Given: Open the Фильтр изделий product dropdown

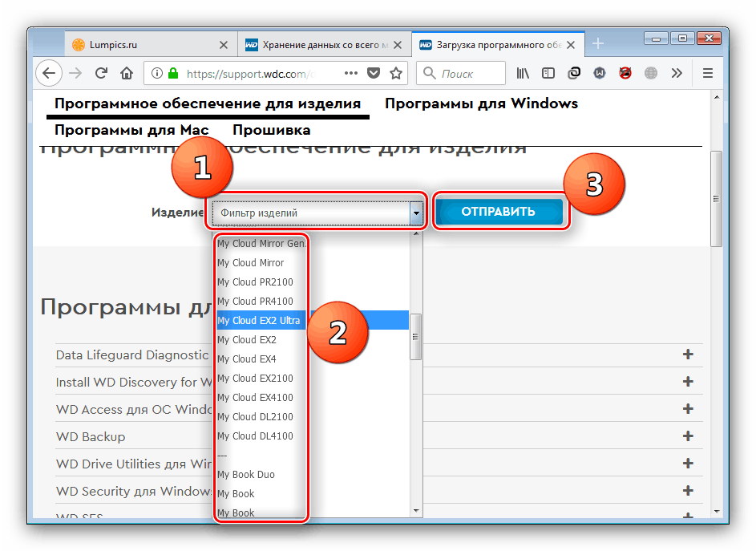Looking at the screenshot, I should pyautogui.click(x=317, y=213).
